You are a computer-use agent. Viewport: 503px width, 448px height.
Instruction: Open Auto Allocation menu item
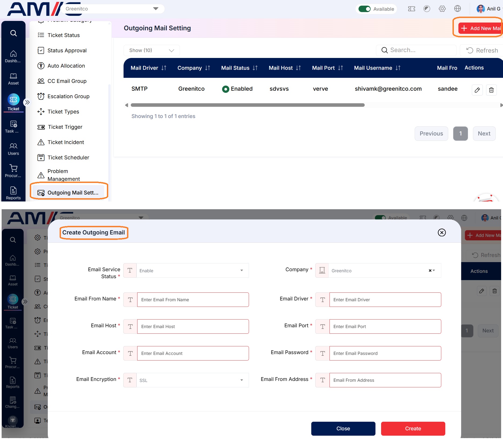tap(66, 66)
